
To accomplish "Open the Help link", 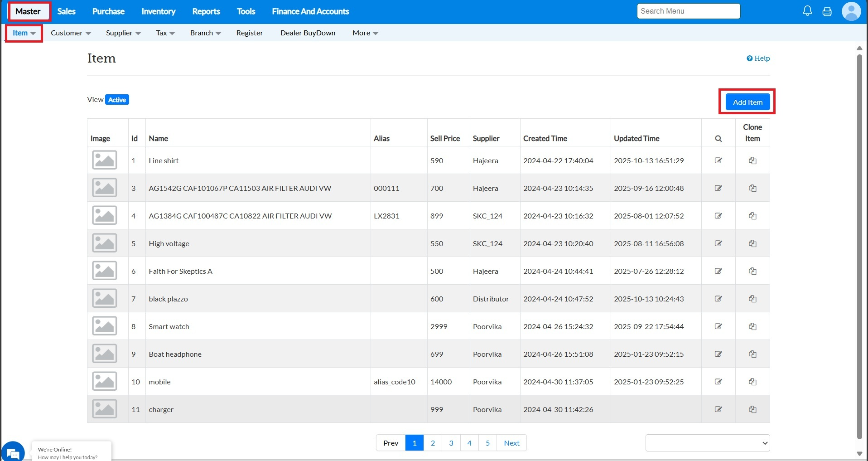I will (758, 58).
